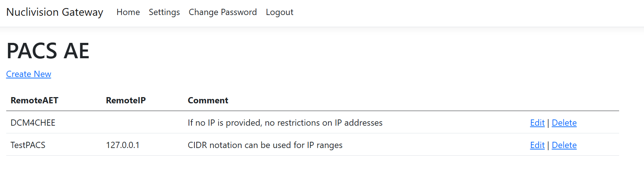Viewport: 644px width, 181px height.
Task: Open the Change Password page
Action: click(223, 12)
